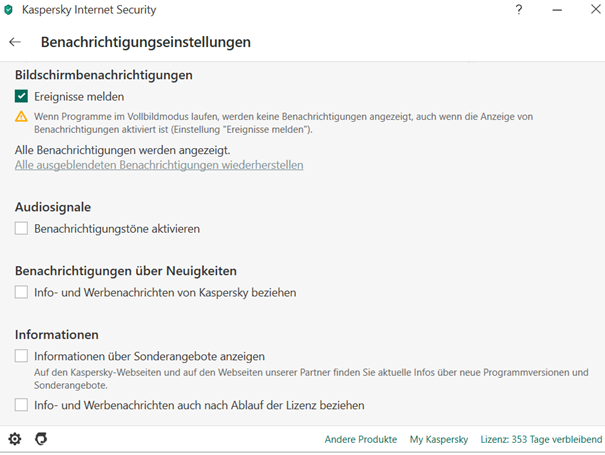
Task: Check Info- und Werbenachrichten von Kaspersky beziehen
Action: 21,292
